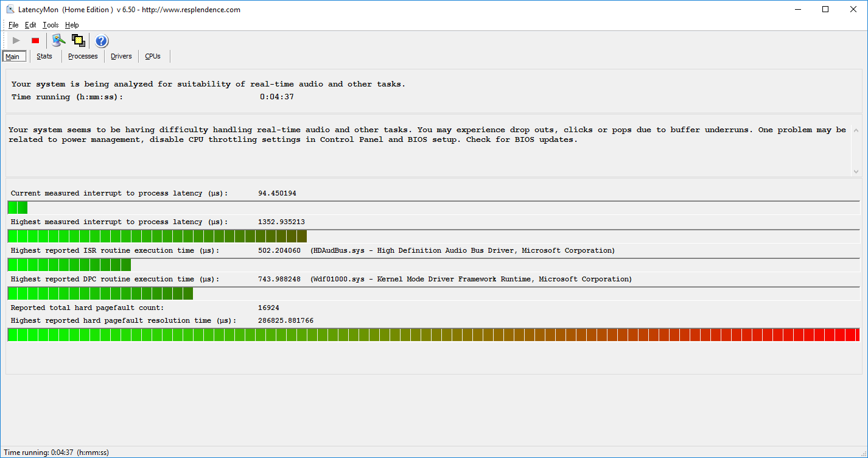868x458 pixels.
Task: Close the LatencyMon window
Action: point(853,9)
